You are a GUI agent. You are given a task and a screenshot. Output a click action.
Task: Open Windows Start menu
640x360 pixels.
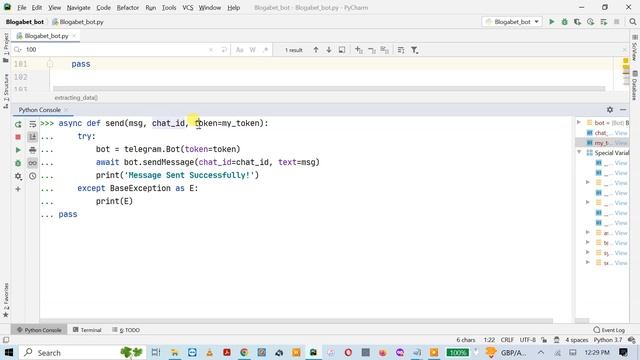pos(9,352)
